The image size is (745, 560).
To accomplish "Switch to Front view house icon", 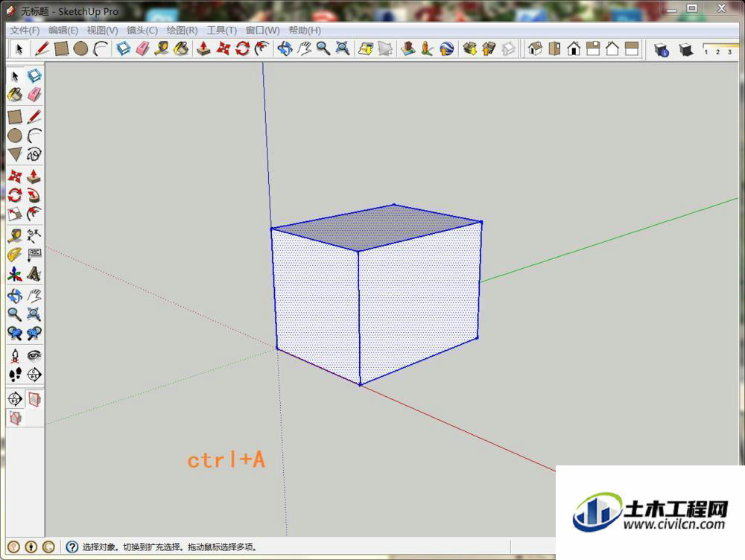I will (x=574, y=48).
